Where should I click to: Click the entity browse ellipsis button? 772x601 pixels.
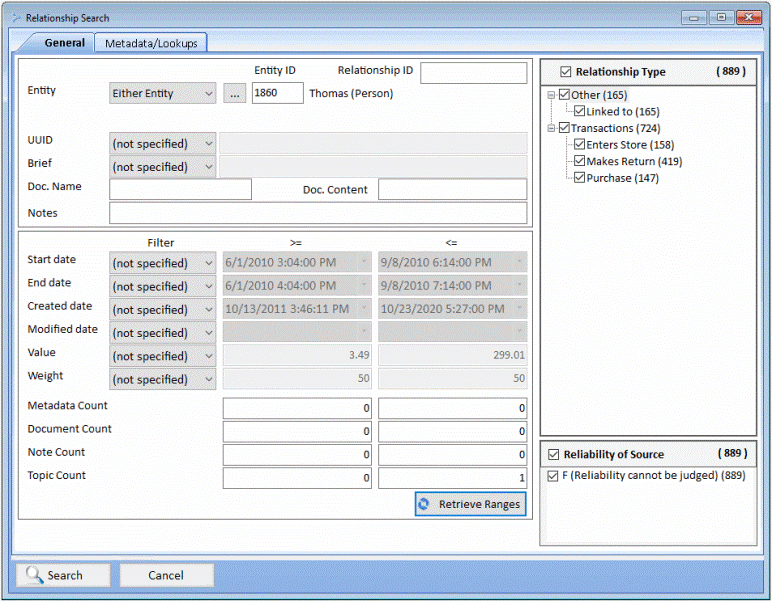(234, 93)
